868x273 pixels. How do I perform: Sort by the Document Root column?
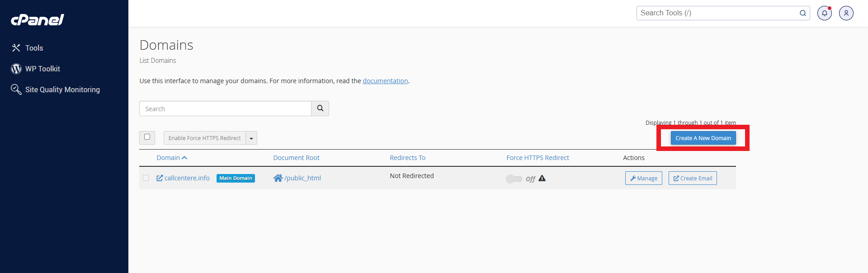pyautogui.click(x=296, y=158)
